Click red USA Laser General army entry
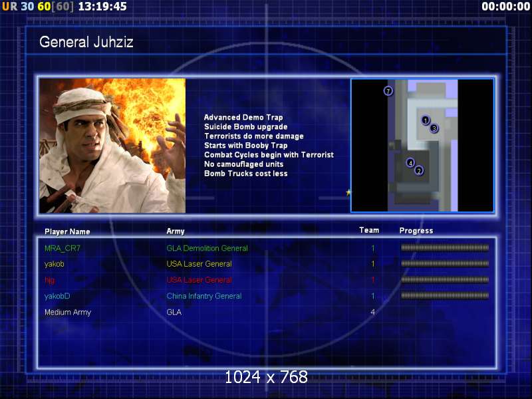 (x=199, y=280)
